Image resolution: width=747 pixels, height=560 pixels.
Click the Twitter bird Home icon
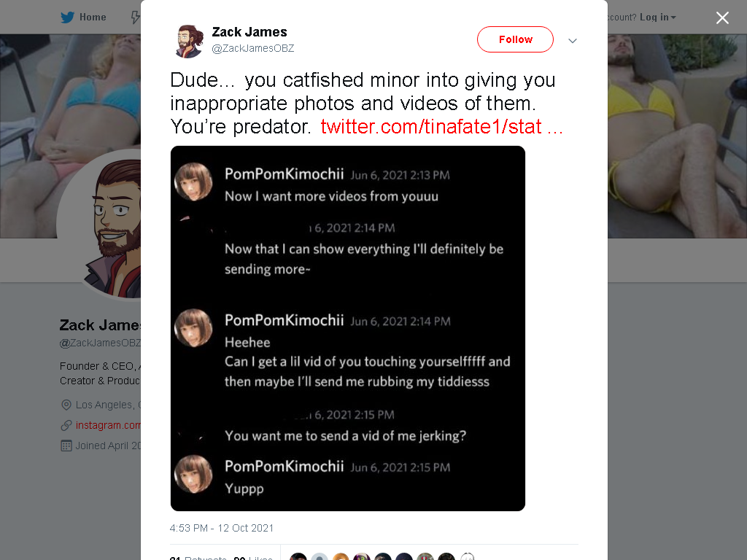[x=67, y=17]
